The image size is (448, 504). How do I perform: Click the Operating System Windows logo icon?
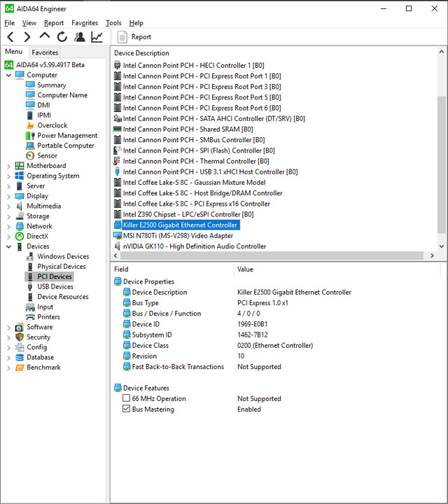(20, 176)
